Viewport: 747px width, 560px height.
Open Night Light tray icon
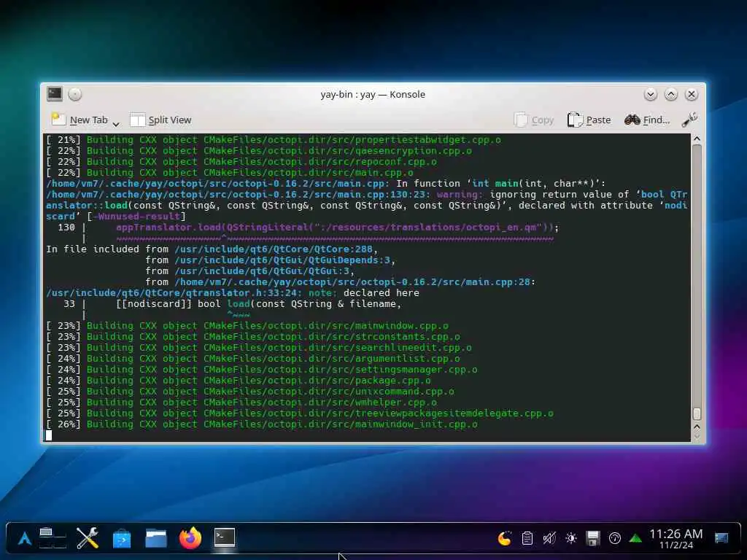(505, 539)
